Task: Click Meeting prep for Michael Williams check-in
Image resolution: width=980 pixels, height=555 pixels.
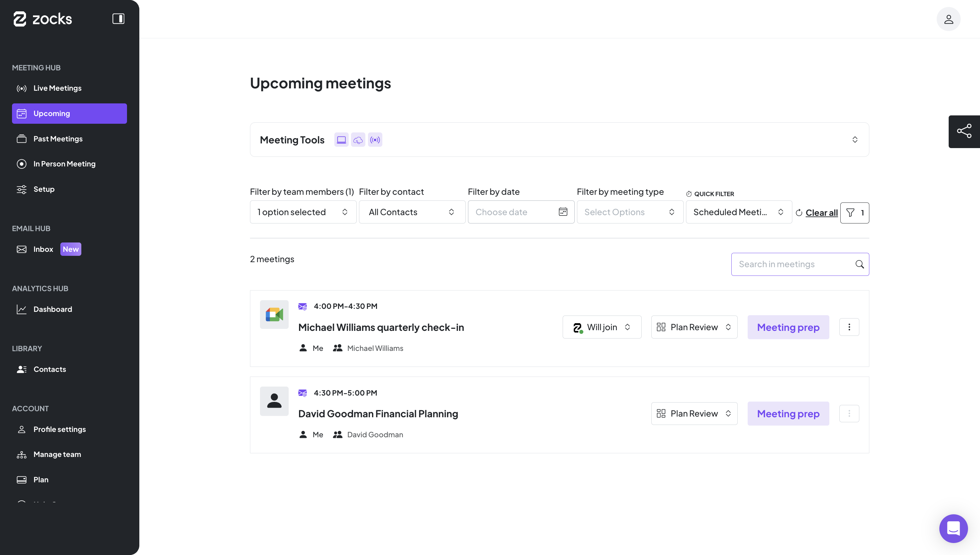Action: tap(788, 327)
